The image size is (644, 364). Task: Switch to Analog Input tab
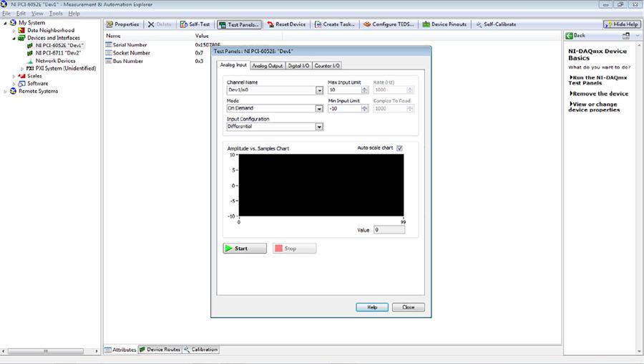[x=233, y=65]
